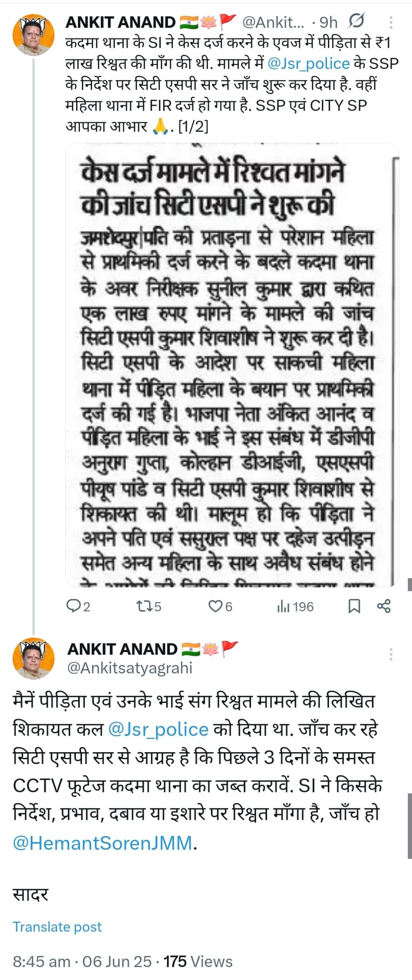Viewport: 412px width, 980px height.
Task: Open the top post's profile avatar
Action: (x=34, y=35)
